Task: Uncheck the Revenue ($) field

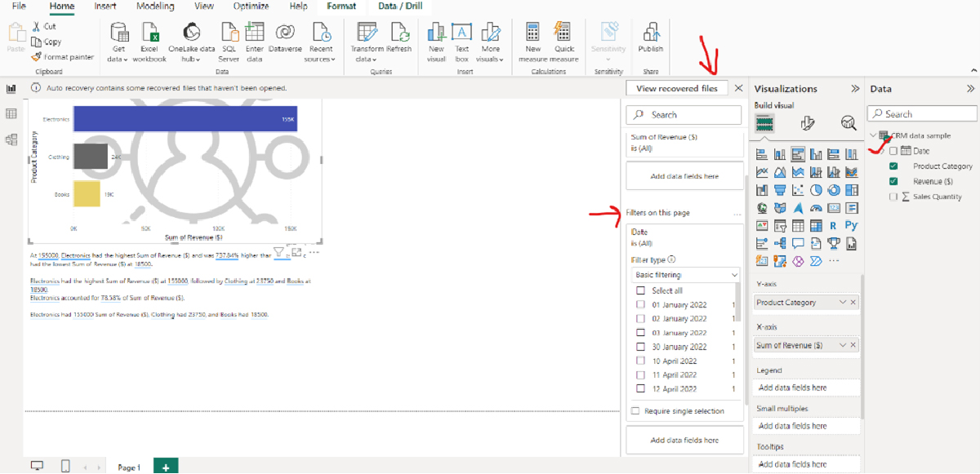Action: coord(893,181)
